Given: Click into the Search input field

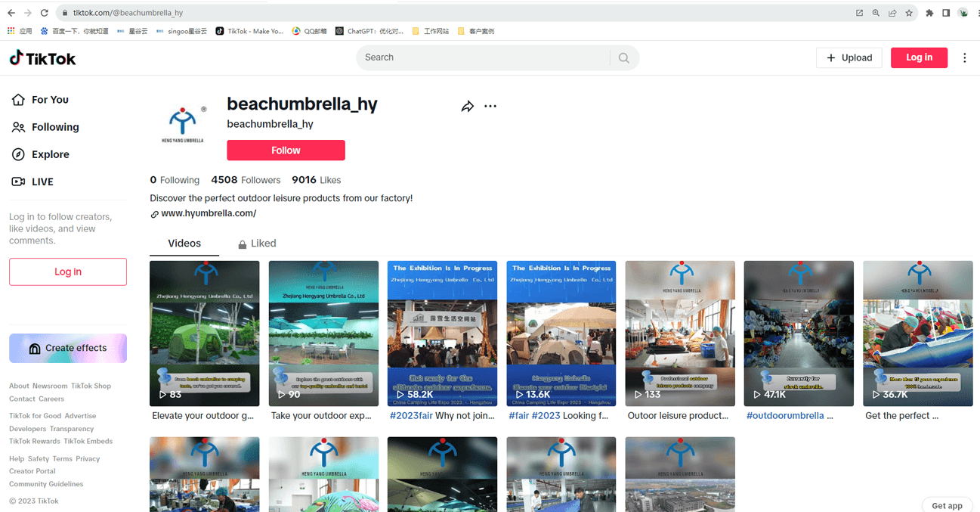Looking at the screenshot, I should [484, 57].
